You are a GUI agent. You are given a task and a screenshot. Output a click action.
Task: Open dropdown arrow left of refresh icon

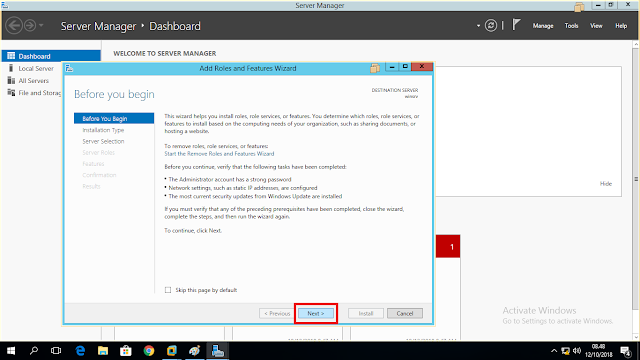478,26
